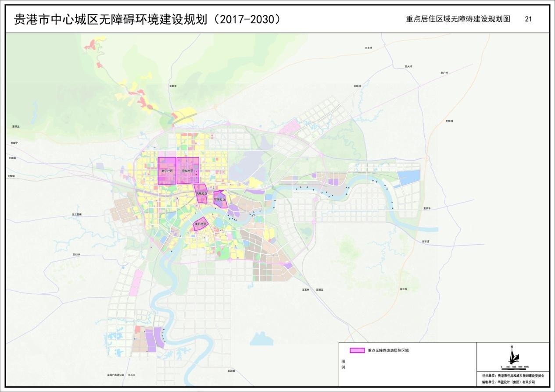
Task: Click the 至广州 direction label
Action: (x=444, y=73)
